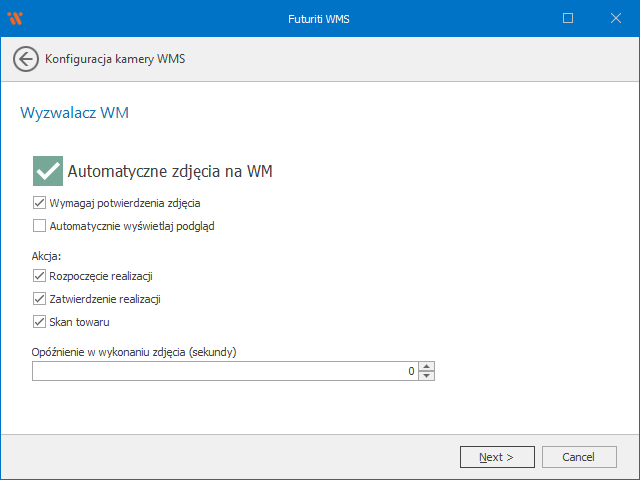
Task: Uncheck Wymagaj potwierdzenia zdjęcia
Action: pos(39,203)
